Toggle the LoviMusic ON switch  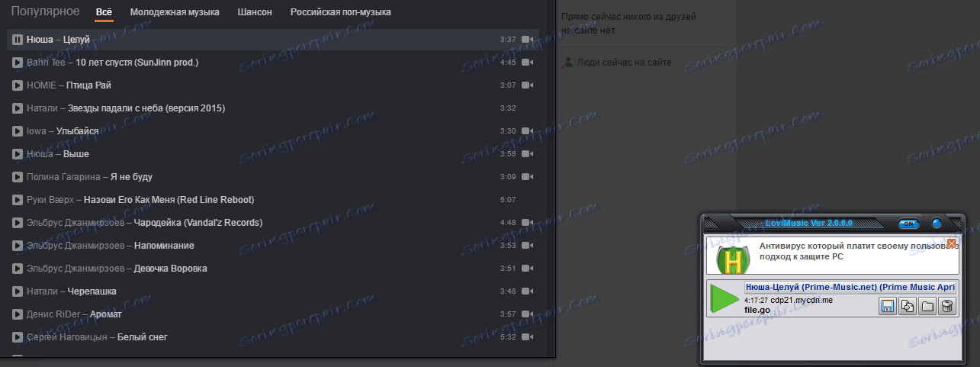click(x=908, y=224)
